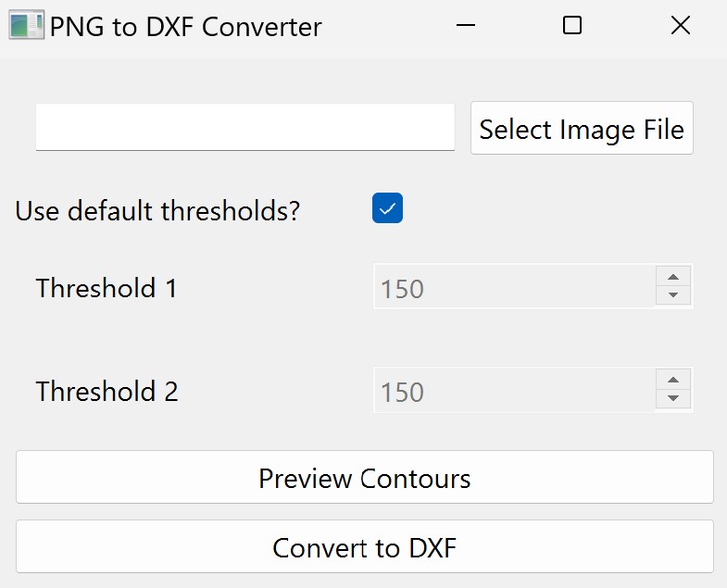Click the Threshold 1 label
This screenshot has width=727, height=588.
[107, 288]
